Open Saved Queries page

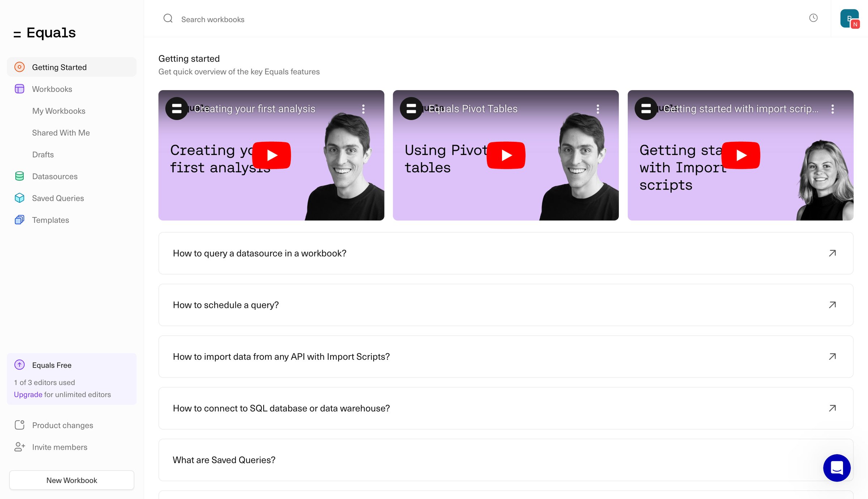tap(58, 198)
